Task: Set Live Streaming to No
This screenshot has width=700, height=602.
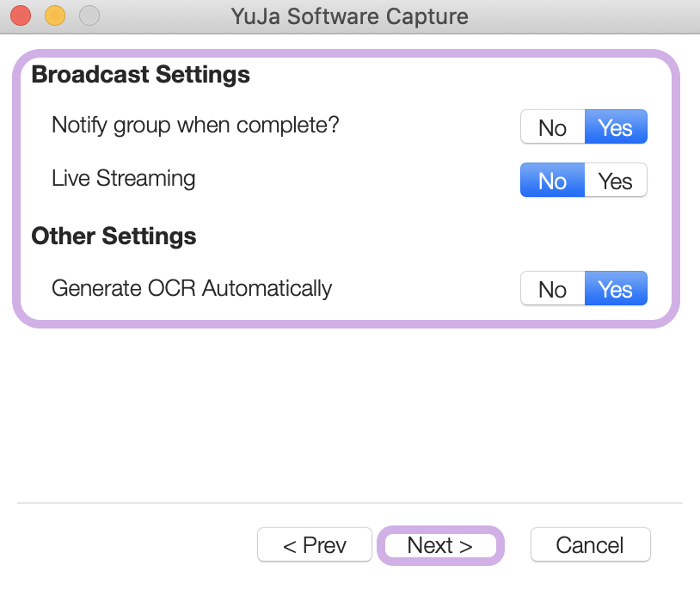Action: [x=553, y=180]
